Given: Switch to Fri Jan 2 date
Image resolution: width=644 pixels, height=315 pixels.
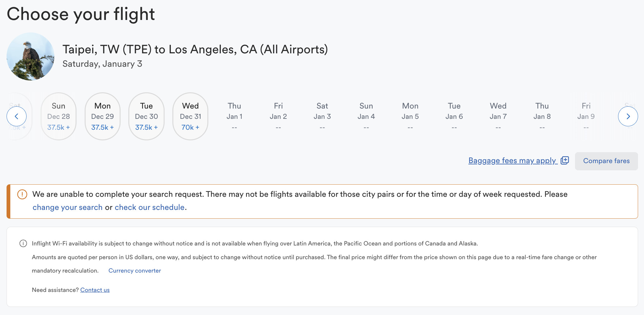Looking at the screenshot, I should [278, 116].
